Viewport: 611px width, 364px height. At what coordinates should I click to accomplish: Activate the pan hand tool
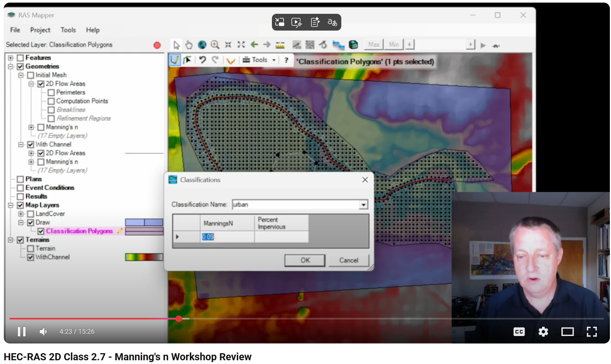189,45
